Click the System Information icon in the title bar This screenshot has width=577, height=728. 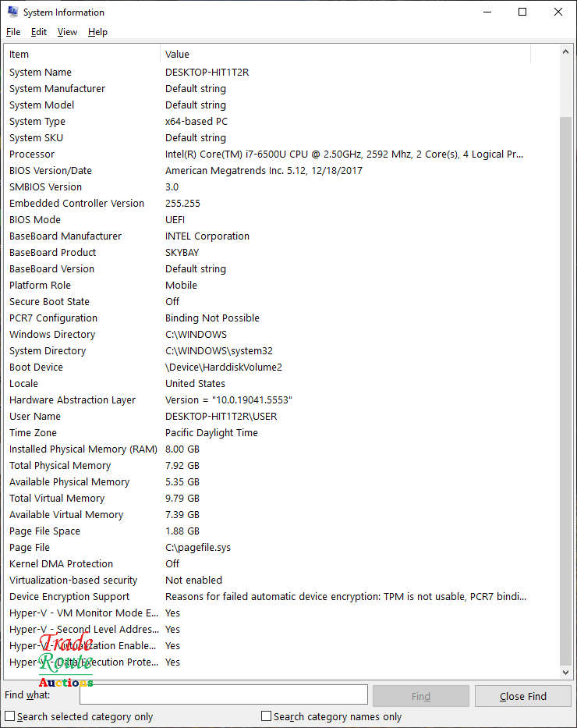(x=11, y=12)
